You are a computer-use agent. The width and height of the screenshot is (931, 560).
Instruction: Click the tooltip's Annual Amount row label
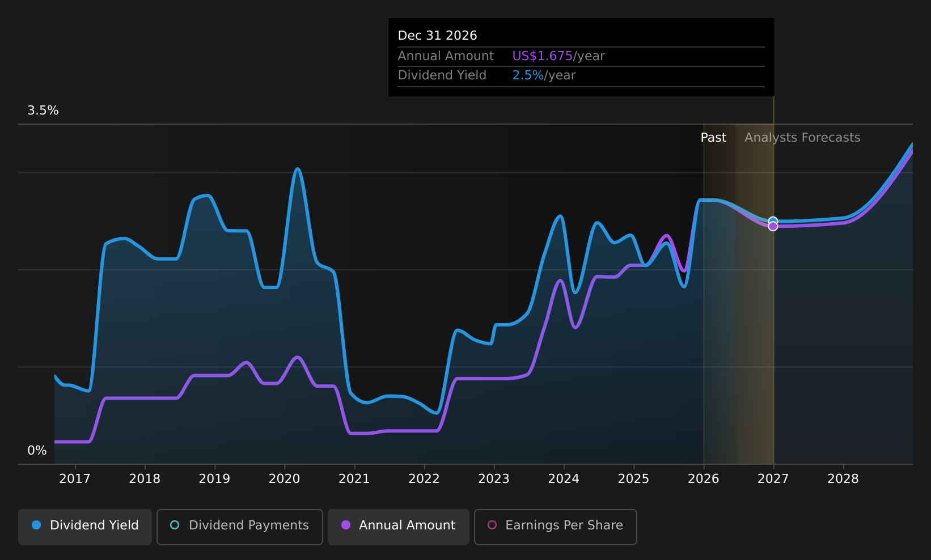(446, 56)
